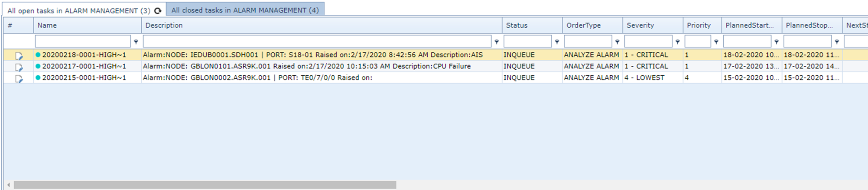Click the Status column filter icon
868x190 pixels.
point(557,42)
